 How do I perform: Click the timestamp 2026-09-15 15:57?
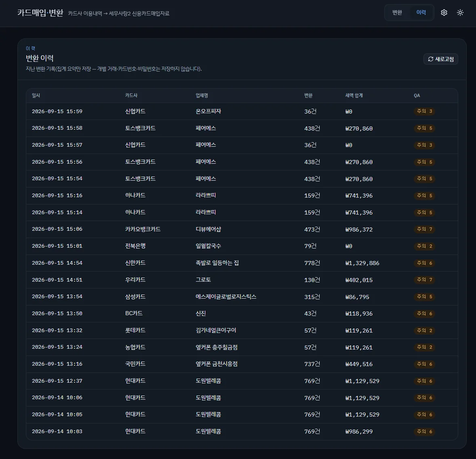pos(57,145)
